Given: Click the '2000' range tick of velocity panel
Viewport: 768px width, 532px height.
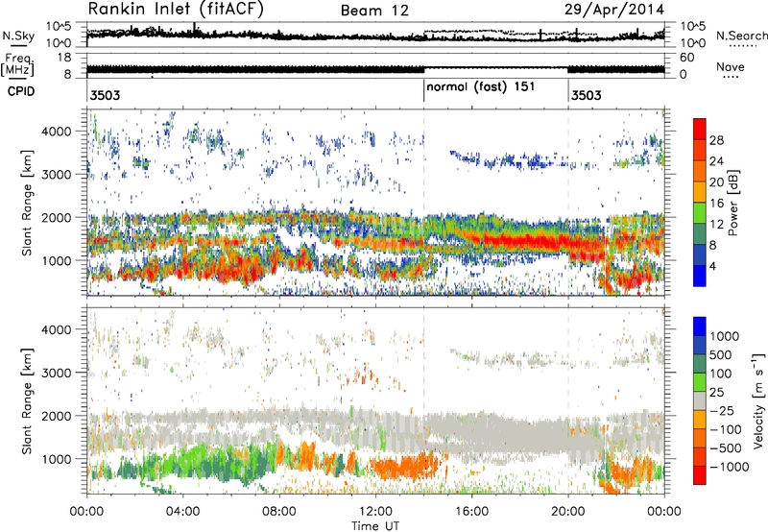Looking at the screenshot, I should [x=57, y=416].
